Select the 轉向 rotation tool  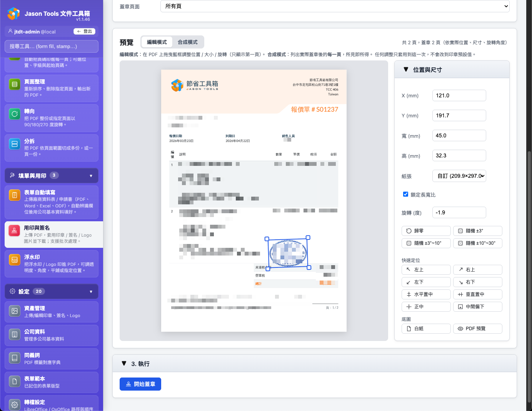point(51,117)
